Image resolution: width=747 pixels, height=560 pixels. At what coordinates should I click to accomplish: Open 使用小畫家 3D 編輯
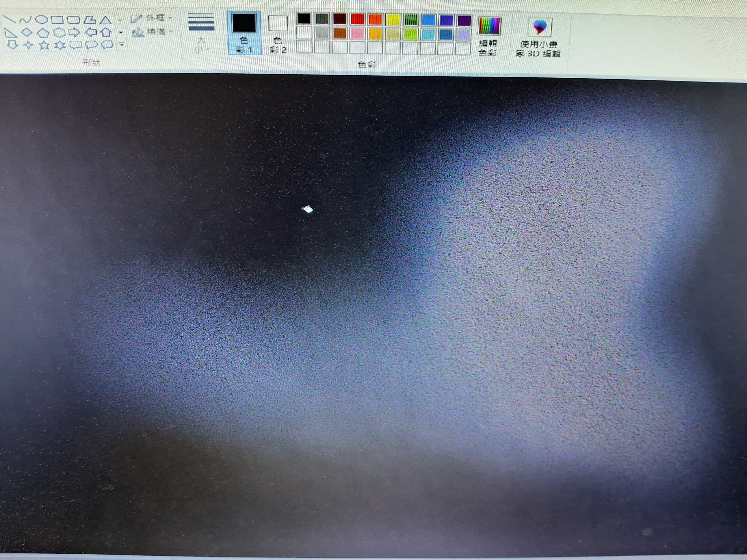coord(539,38)
